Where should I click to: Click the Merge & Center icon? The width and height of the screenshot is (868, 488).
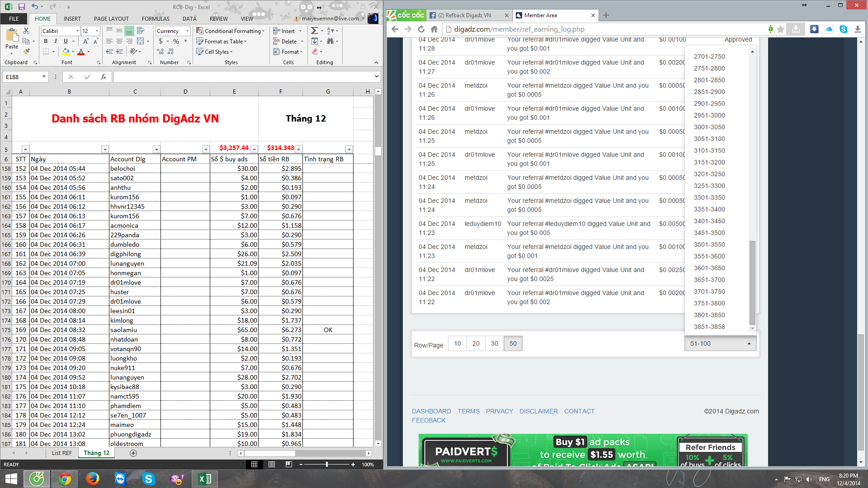140,41
